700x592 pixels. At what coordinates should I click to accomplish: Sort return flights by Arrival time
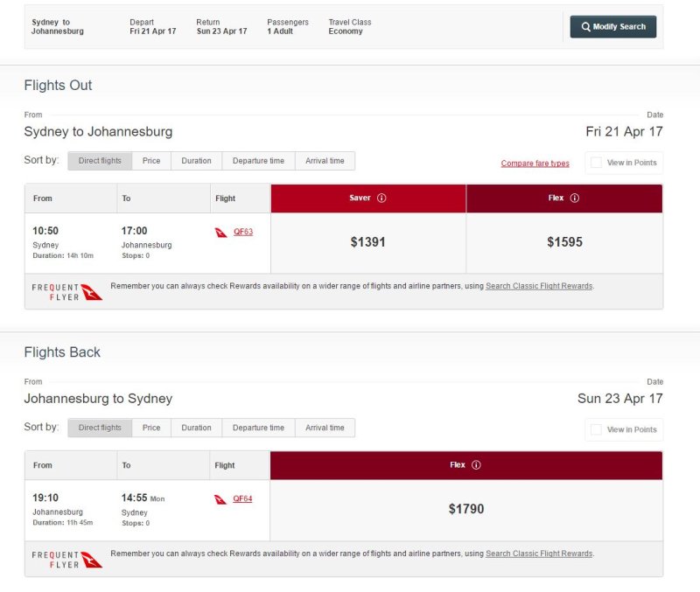pyautogui.click(x=325, y=428)
